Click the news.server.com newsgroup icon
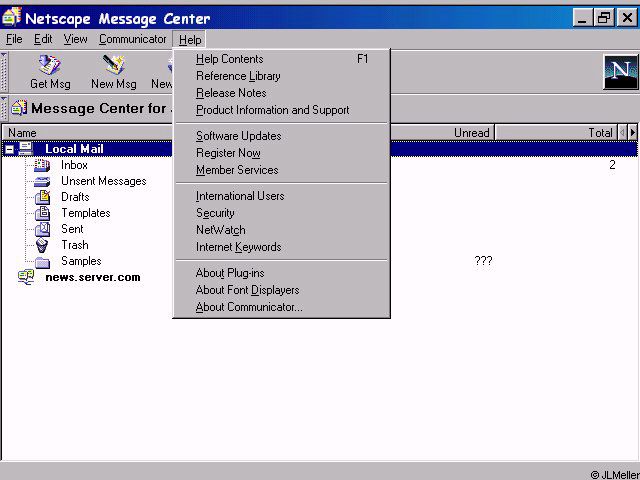The width and height of the screenshot is (640, 480). tap(27, 277)
